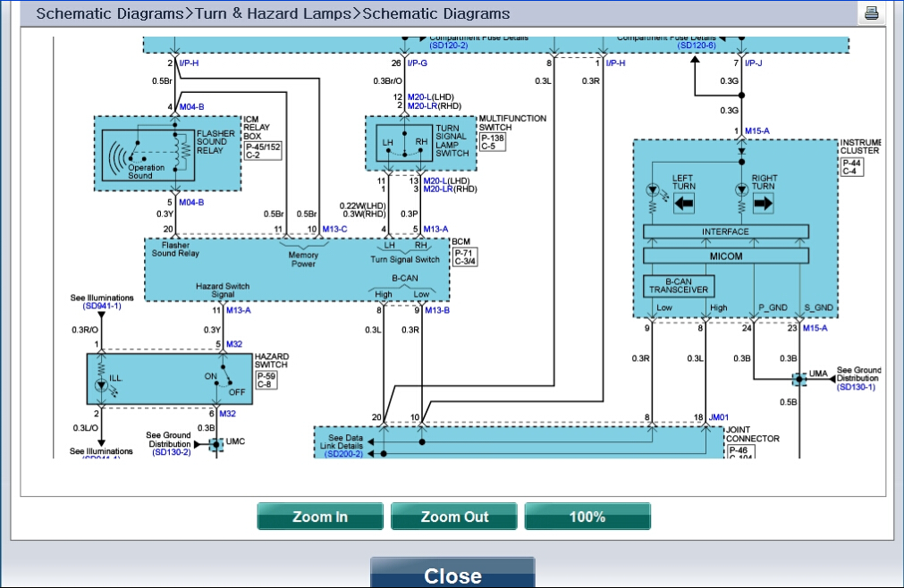
Task: Click the UMC ground point symbol
Action: tap(215, 444)
